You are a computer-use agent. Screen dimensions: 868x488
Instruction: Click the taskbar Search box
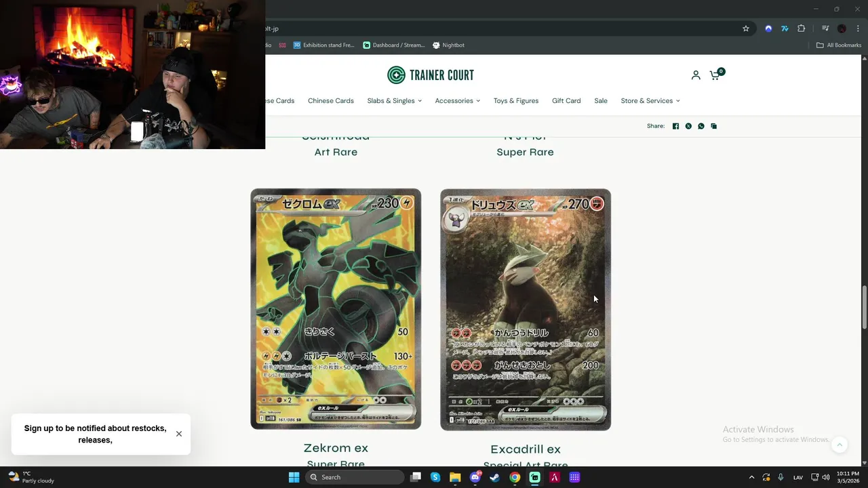pyautogui.click(x=354, y=477)
